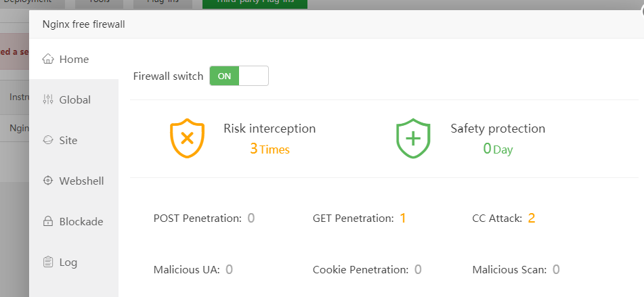
Task: Click the Global sliders icon
Action: pos(47,100)
